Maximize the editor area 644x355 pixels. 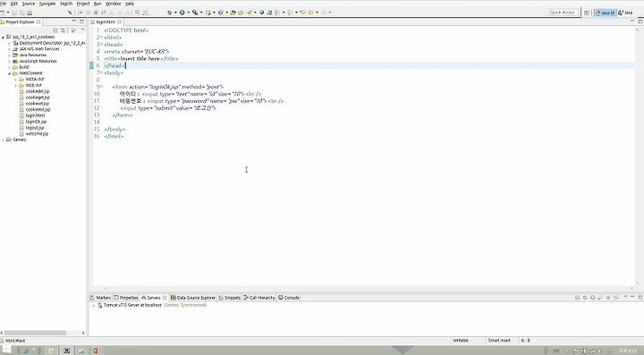click(x=640, y=21)
